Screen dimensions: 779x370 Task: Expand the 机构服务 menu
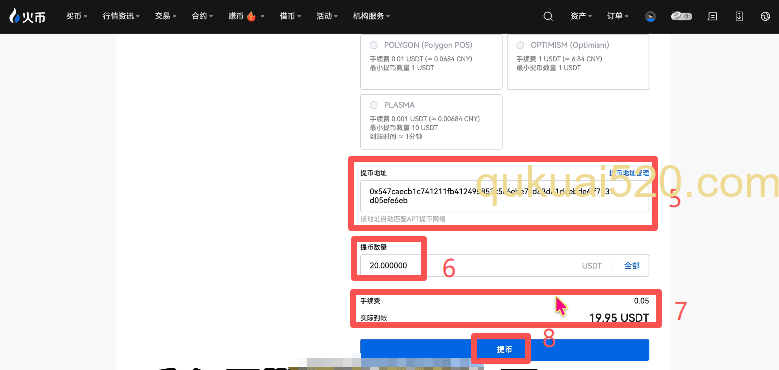[x=371, y=16]
